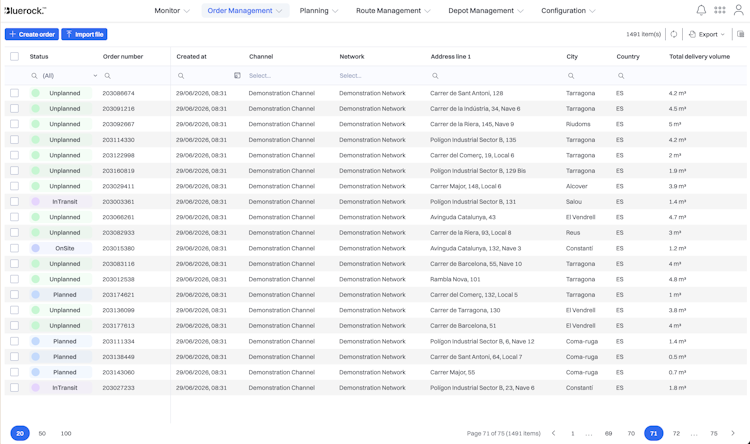750x444 pixels.
Task: Sort by Status column header
Action: point(39,56)
